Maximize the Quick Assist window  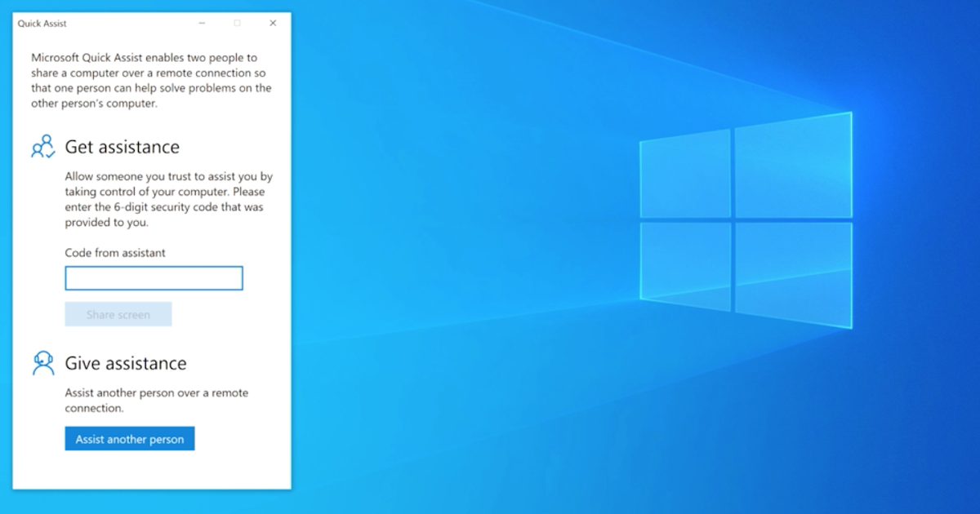(x=237, y=24)
